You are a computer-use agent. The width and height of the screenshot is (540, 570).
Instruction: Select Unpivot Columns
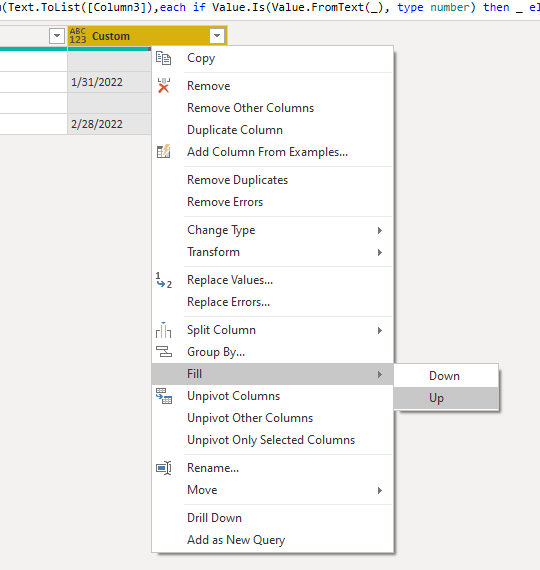pos(272,396)
